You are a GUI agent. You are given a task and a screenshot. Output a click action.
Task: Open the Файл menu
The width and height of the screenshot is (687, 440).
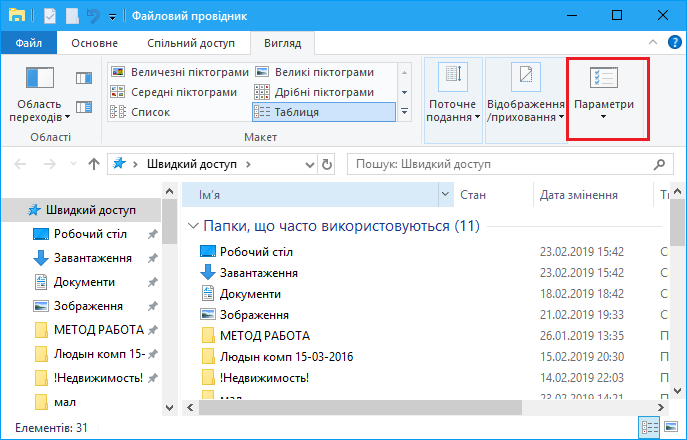click(x=29, y=43)
